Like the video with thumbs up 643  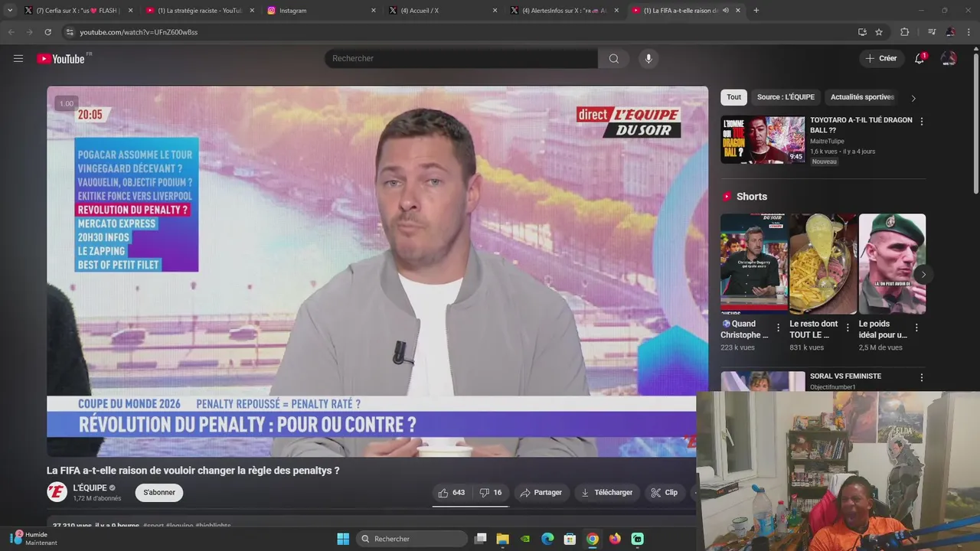click(452, 492)
